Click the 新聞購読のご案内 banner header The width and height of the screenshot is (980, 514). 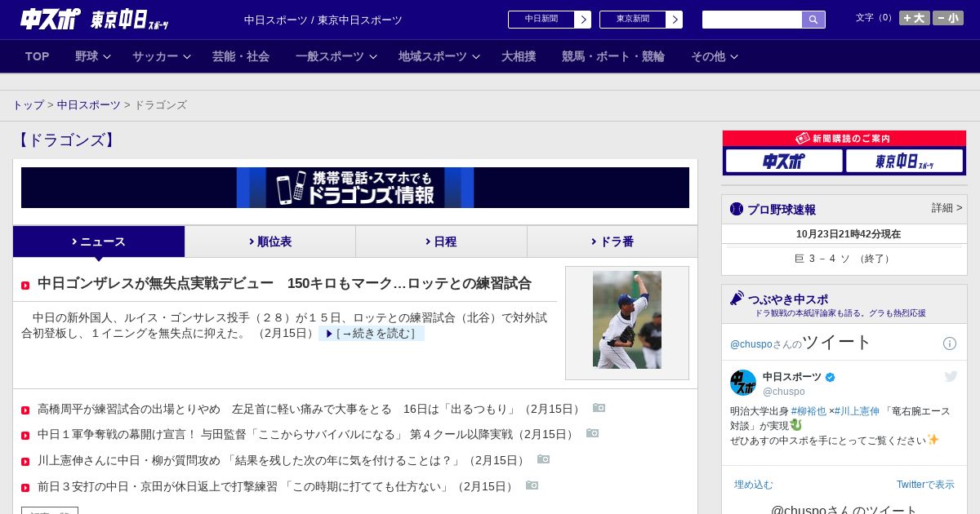pyautogui.click(x=844, y=139)
